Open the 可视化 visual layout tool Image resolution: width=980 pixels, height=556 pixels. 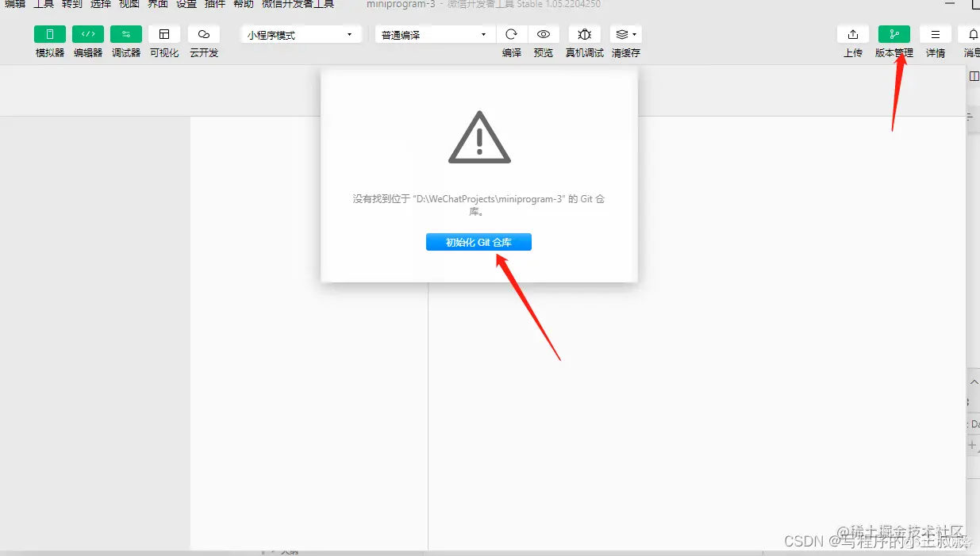tap(164, 34)
